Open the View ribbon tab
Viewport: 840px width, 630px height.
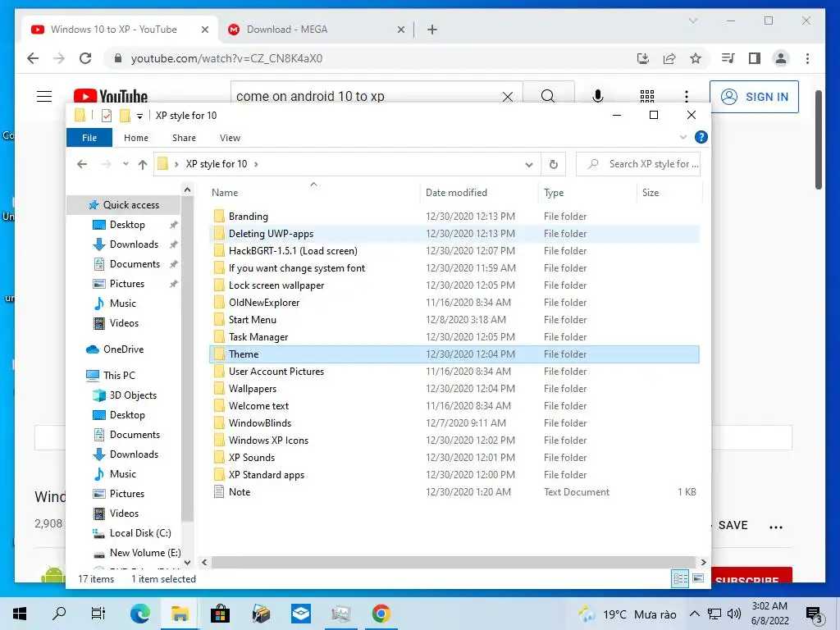230,138
